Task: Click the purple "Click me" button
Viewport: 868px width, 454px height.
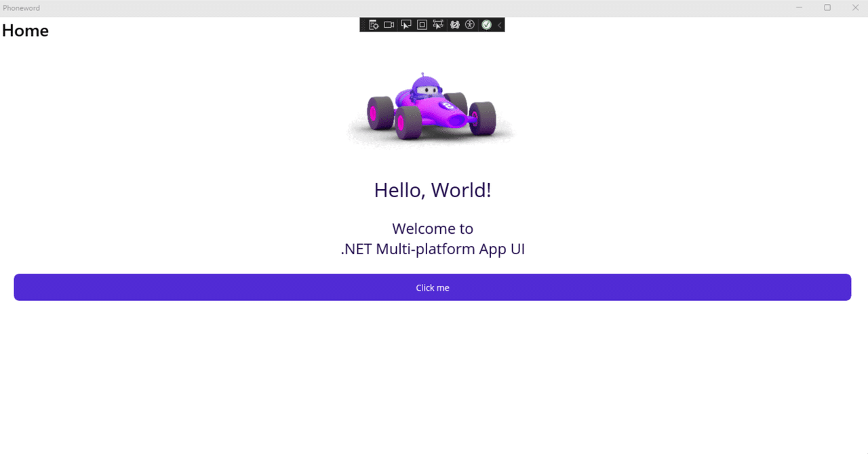Action: tap(433, 287)
